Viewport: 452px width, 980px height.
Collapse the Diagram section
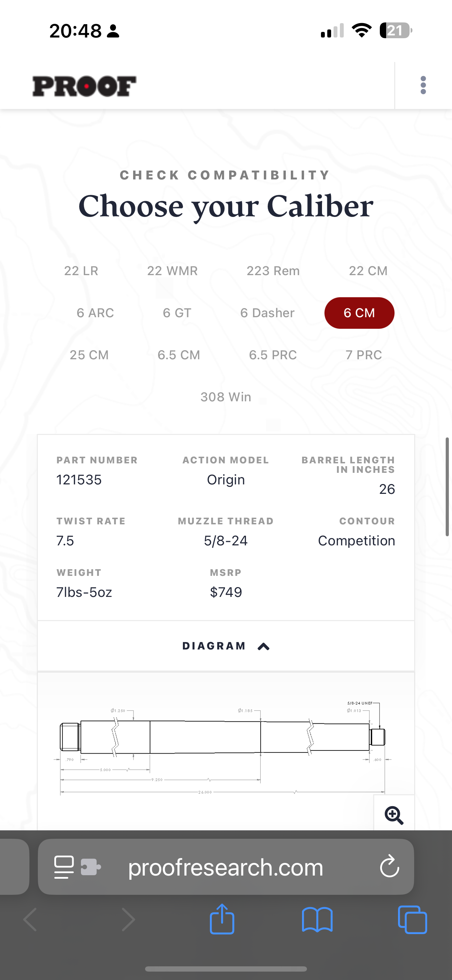click(226, 646)
